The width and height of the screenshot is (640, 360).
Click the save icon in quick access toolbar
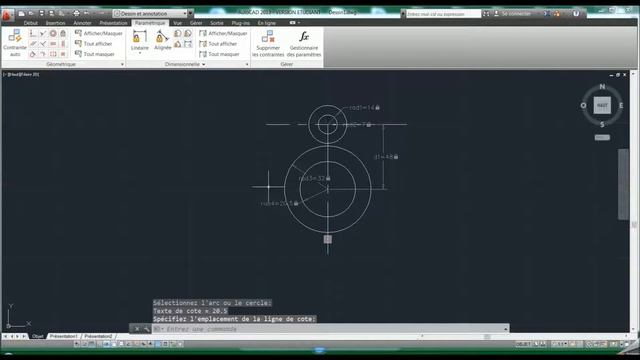41,13
